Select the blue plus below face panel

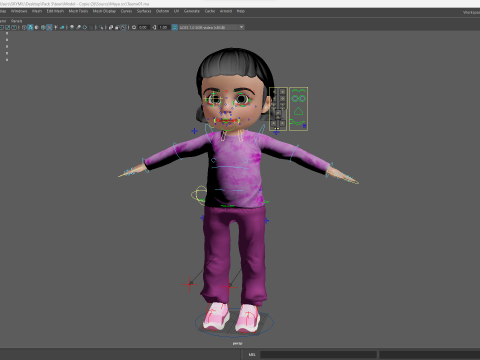[276, 132]
